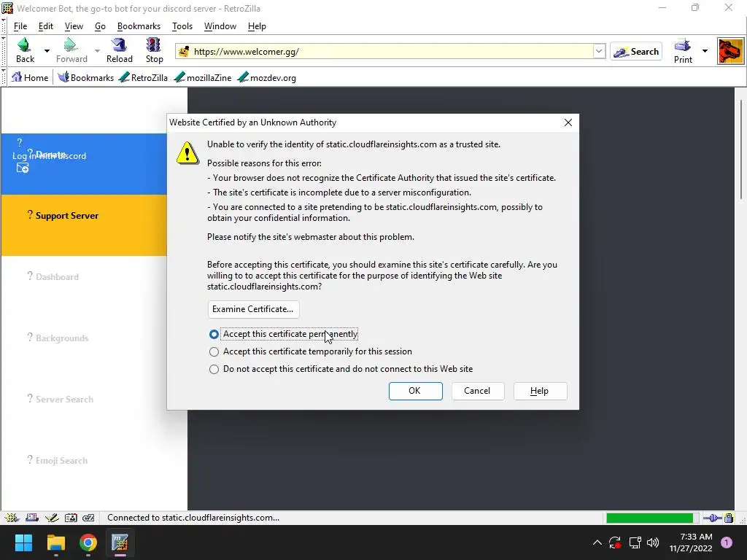747x560 pixels.
Task: Open File Explorer from the taskbar
Action: pos(55,542)
